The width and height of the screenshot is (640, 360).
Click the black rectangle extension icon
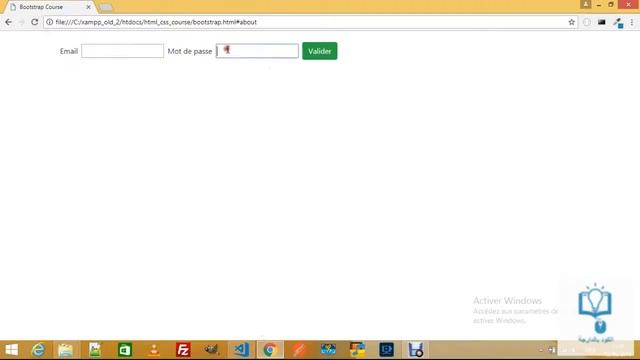pos(602,22)
